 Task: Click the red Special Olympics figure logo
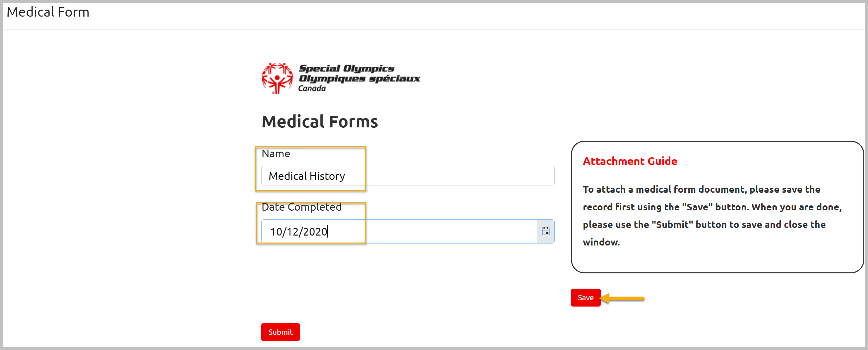(x=277, y=78)
